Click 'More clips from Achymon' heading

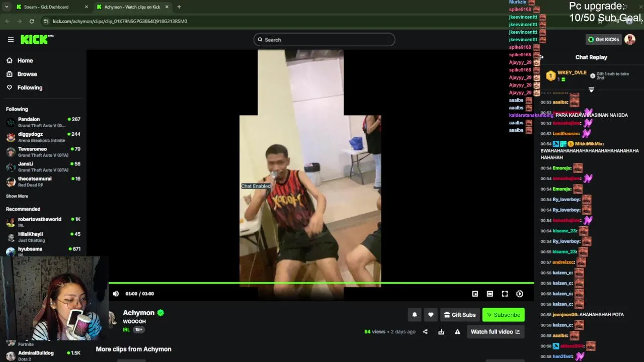[133, 349]
